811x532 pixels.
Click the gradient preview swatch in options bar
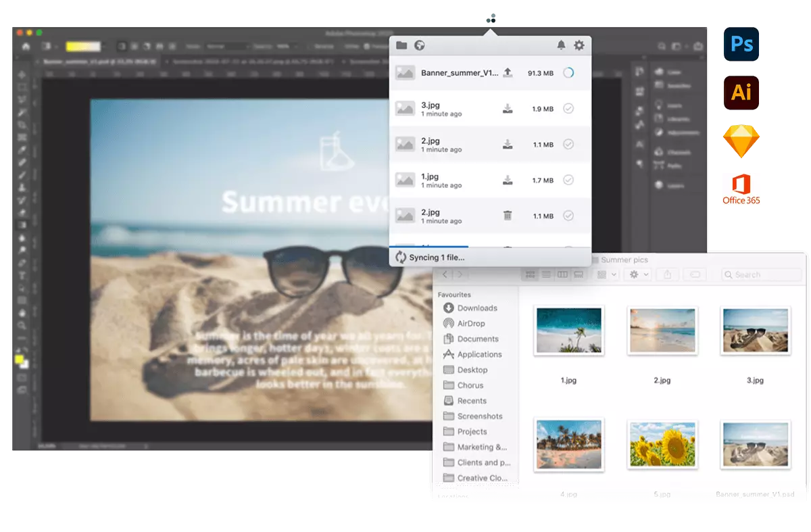click(83, 47)
